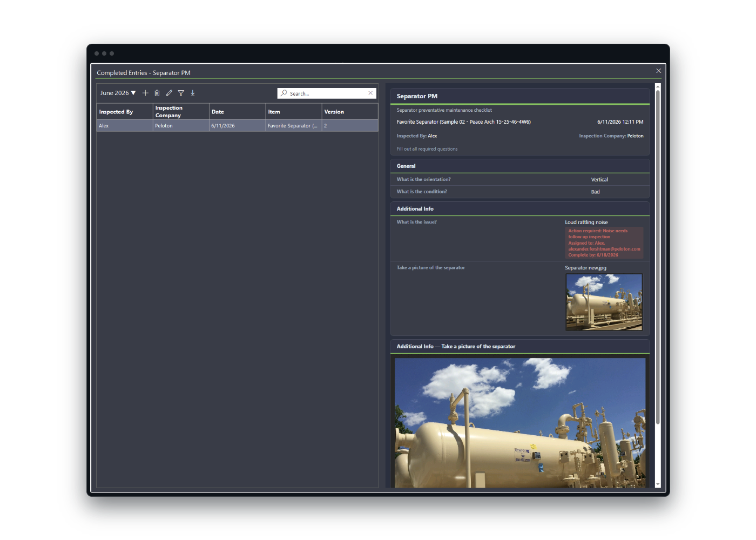Click scroll down arrow of detail pane

(658, 484)
